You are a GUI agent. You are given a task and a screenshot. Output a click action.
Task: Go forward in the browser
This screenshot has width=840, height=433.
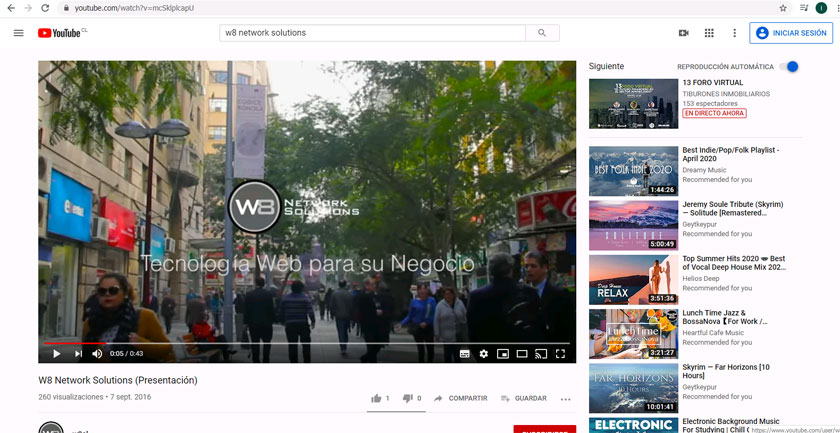pyautogui.click(x=28, y=8)
